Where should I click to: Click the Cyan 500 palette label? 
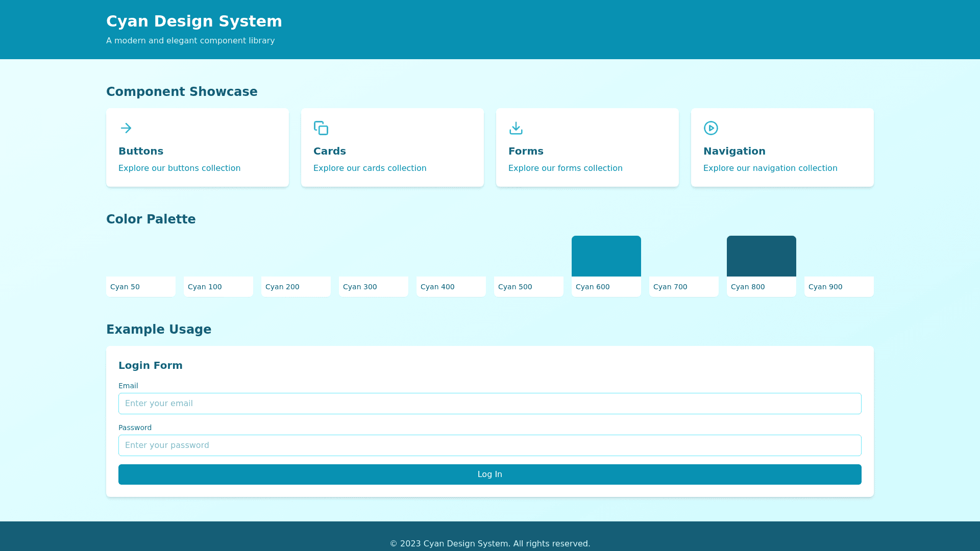515,287
